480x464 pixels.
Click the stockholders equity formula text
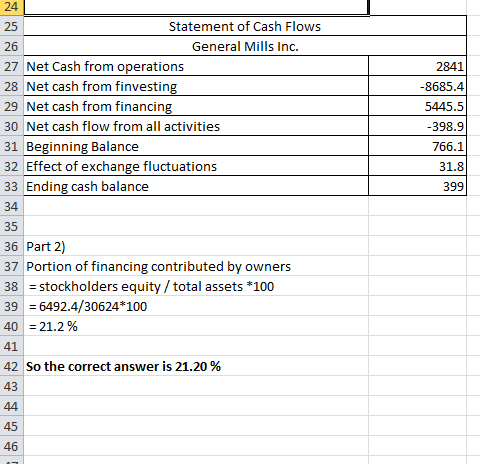click(x=151, y=287)
